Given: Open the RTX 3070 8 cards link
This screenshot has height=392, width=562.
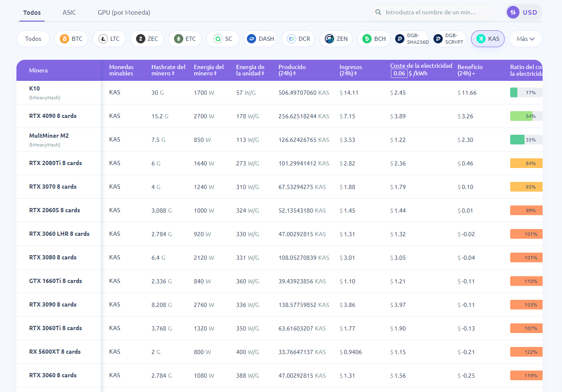Looking at the screenshot, I should coord(53,187).
